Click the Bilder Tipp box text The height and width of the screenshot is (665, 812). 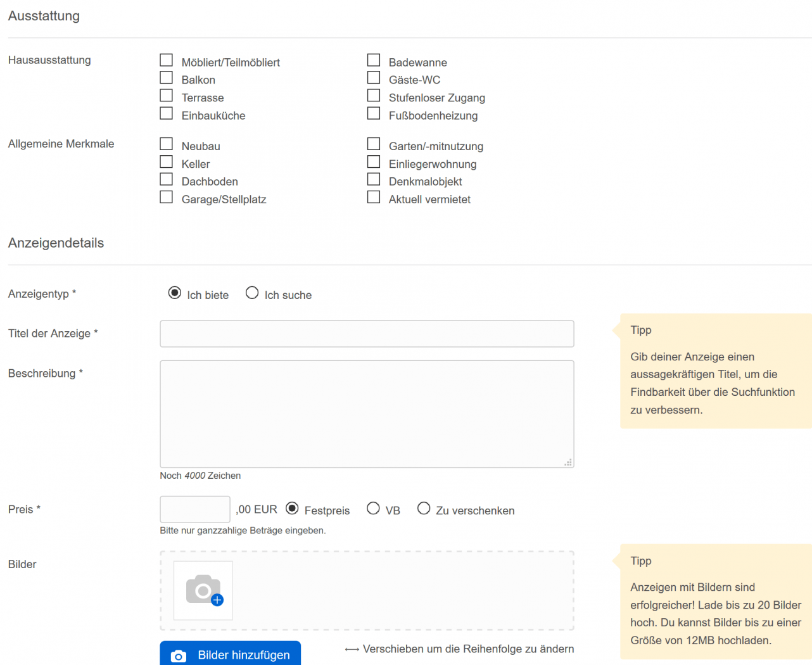716,614
